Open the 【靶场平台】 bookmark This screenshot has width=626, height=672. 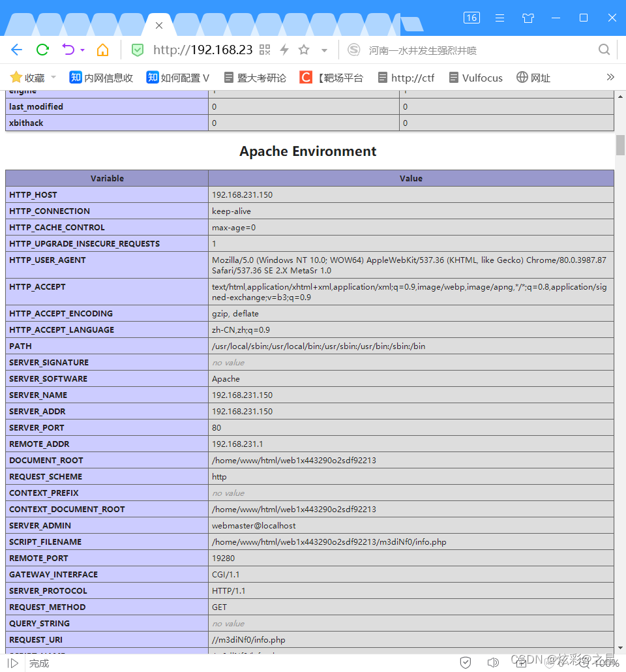click(x=331, y=77)
